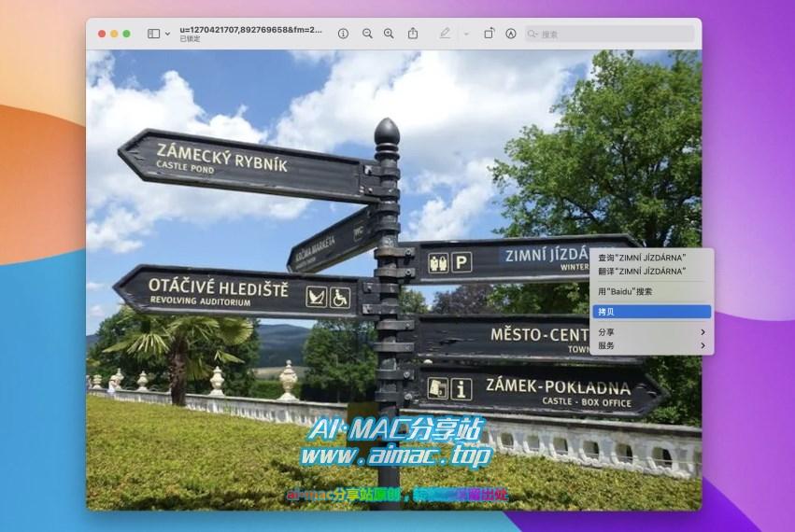Open the 分享 (Share) submenu

(651, 332)
